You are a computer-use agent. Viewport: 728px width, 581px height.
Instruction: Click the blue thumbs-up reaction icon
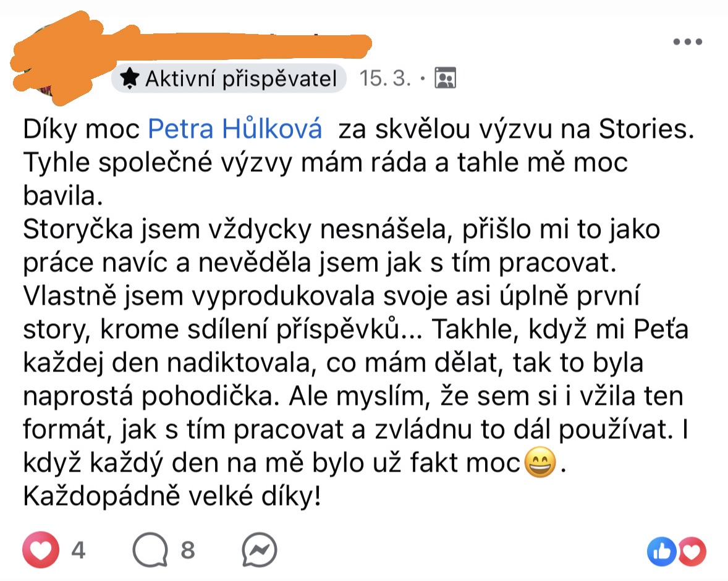coord(662,551)
